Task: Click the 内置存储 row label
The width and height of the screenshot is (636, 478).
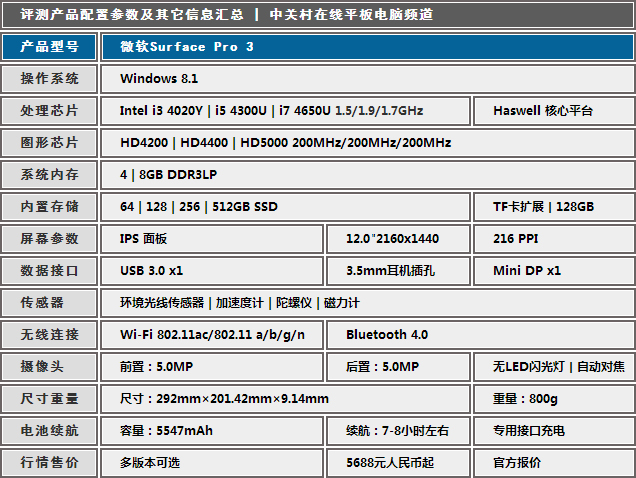Action: [49, 207]
